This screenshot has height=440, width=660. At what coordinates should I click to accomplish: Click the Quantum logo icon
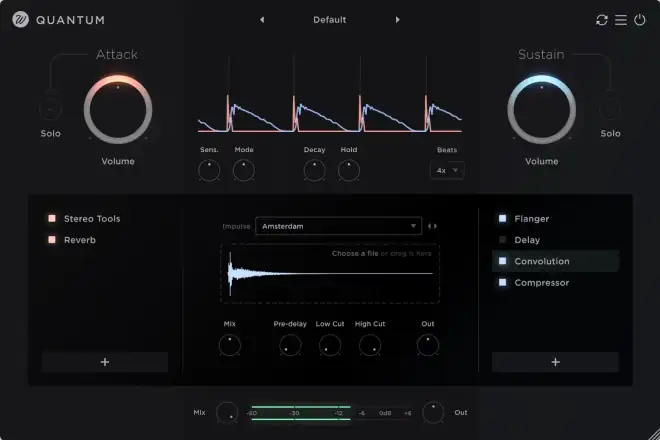click(x=20, y=19)
